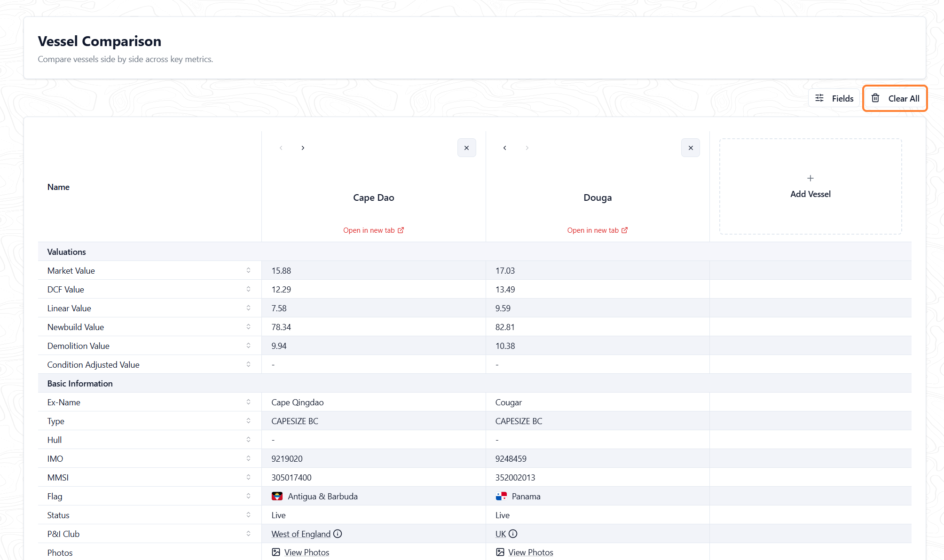
Task: Reorder the Newbuild Value row handle
Action: click(x=248, y=327)
